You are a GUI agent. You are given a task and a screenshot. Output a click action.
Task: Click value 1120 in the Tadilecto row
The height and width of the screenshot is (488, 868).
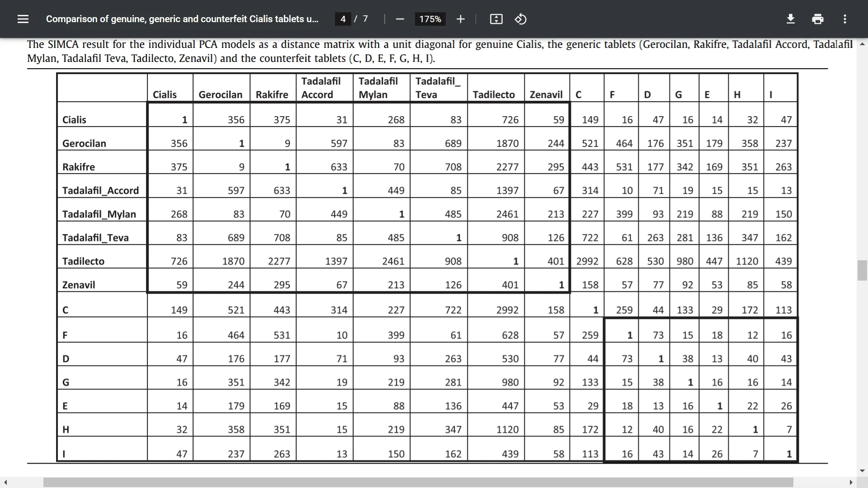click(747, 261)
